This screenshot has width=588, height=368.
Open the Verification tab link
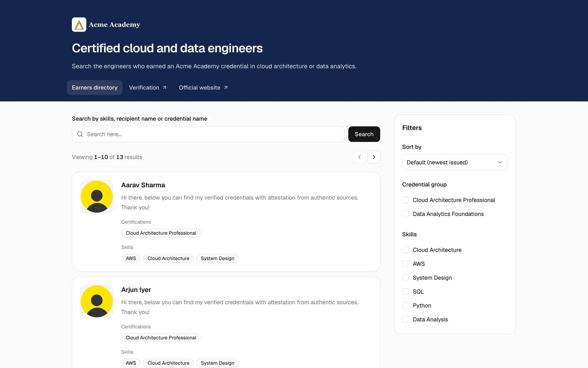pyautogui.click(x=148, y=88)
